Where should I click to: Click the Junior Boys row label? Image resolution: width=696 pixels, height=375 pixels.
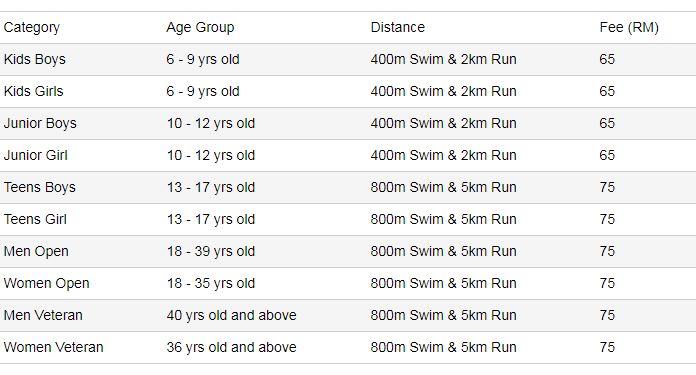click(40, 123)
